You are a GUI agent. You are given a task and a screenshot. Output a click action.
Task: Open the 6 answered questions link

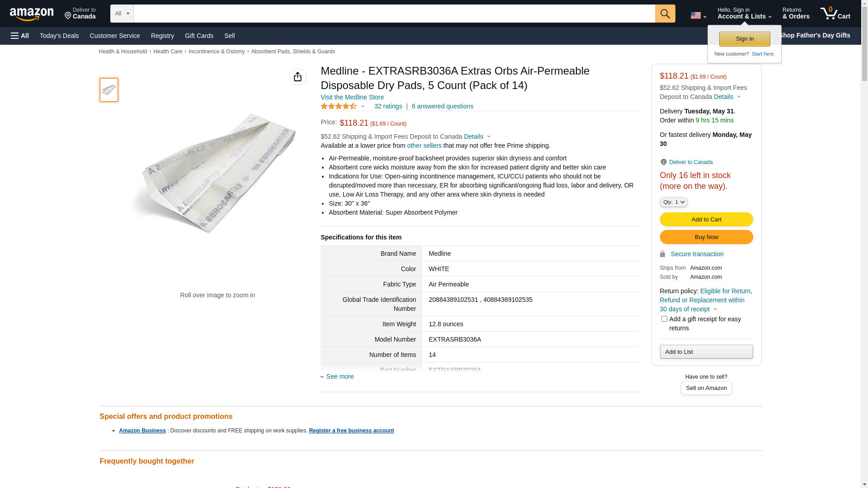[442, 106]
